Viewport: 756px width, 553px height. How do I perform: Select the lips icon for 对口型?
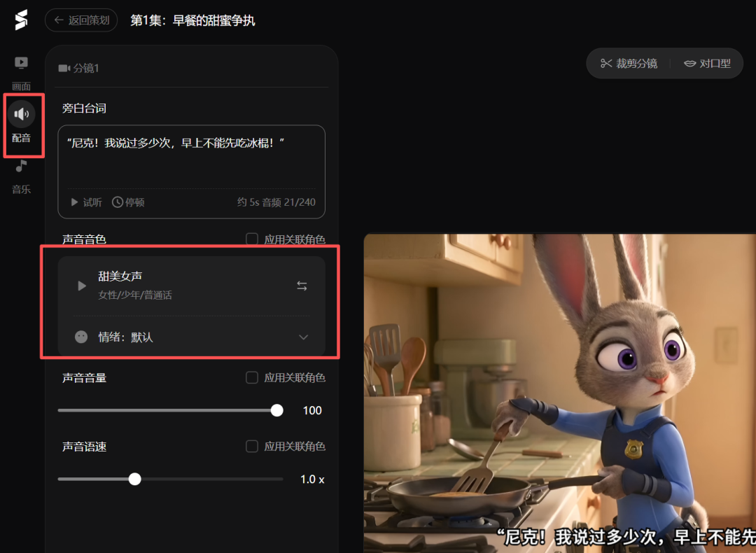[690, 62]
